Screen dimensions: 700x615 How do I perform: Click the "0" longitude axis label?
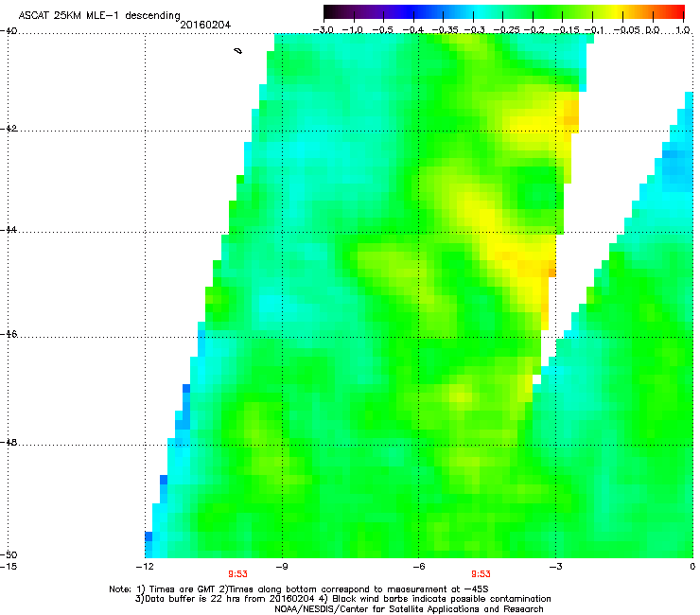(x=692, y=567)
